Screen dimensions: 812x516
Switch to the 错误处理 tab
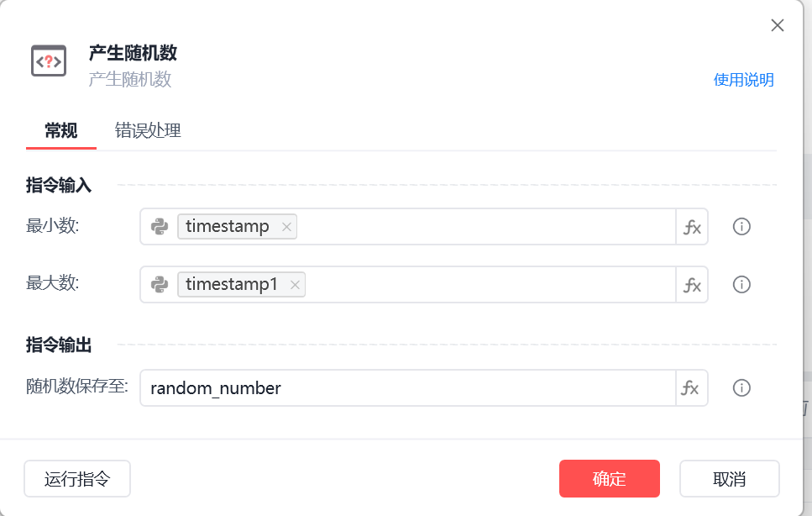(x=148, y=130)
